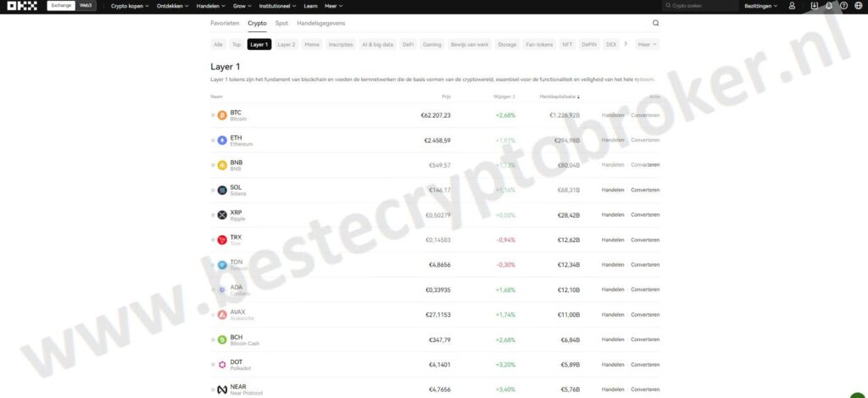Viewport: 868px width, 398px height.
Task: Click Converteren for the BCH row
Action: pos(645,340)
